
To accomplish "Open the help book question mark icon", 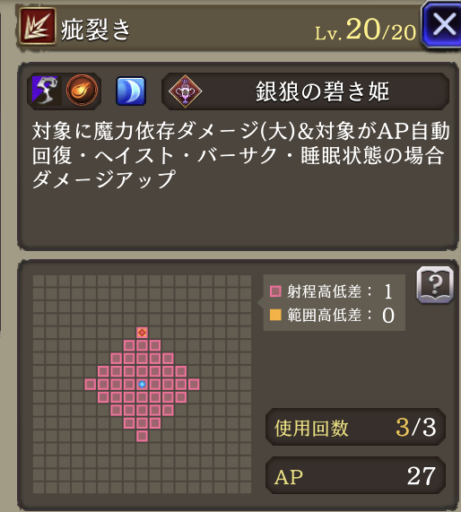I will [435, 285].
